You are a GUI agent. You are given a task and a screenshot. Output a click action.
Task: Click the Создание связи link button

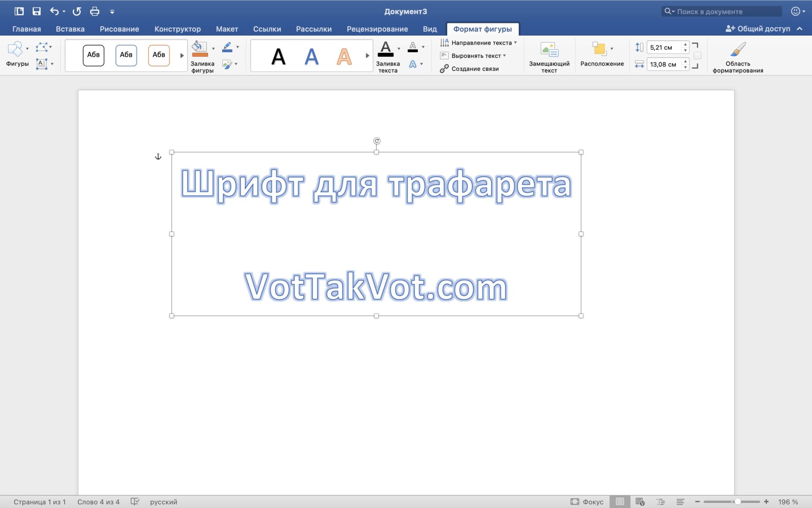coord(469,69)
